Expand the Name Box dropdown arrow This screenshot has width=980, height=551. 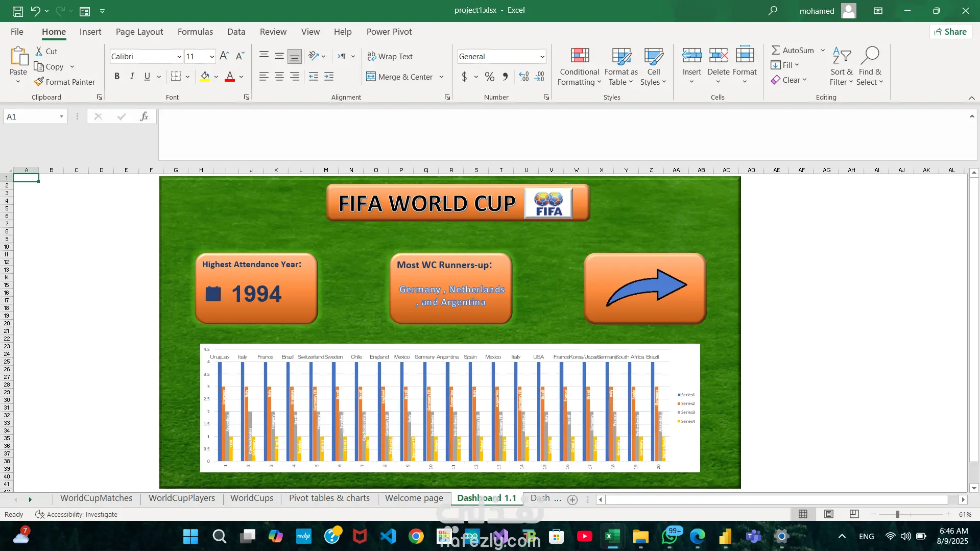(x=61, y=116)
